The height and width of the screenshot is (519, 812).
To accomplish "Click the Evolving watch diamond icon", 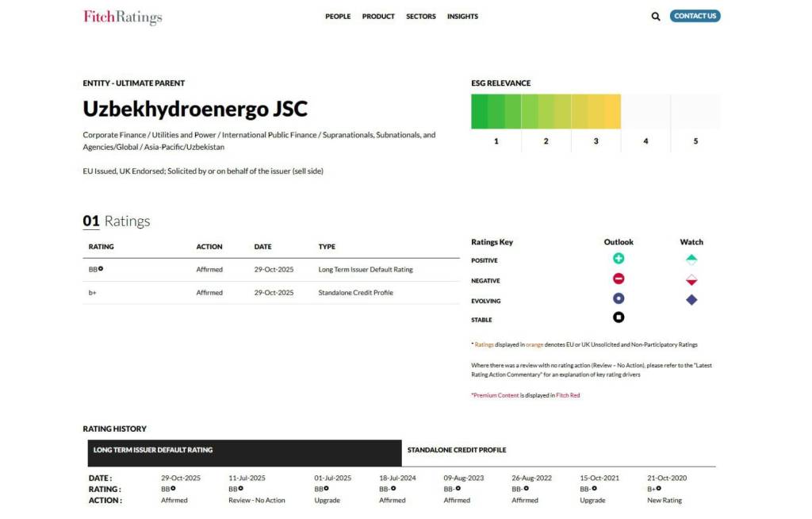I will coord(691,299).
